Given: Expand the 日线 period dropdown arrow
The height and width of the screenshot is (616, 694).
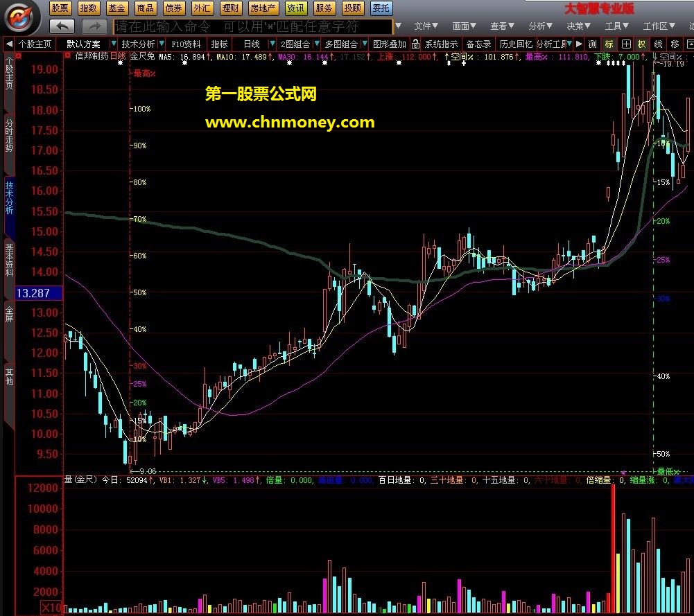Looking at the screenshot, I should [x=272, y=44].
